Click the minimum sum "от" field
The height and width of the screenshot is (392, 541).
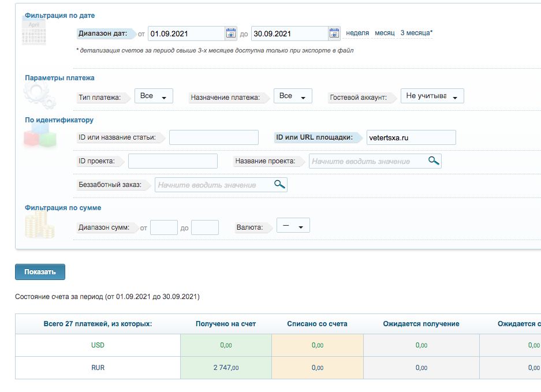click(x=163, y=227)
